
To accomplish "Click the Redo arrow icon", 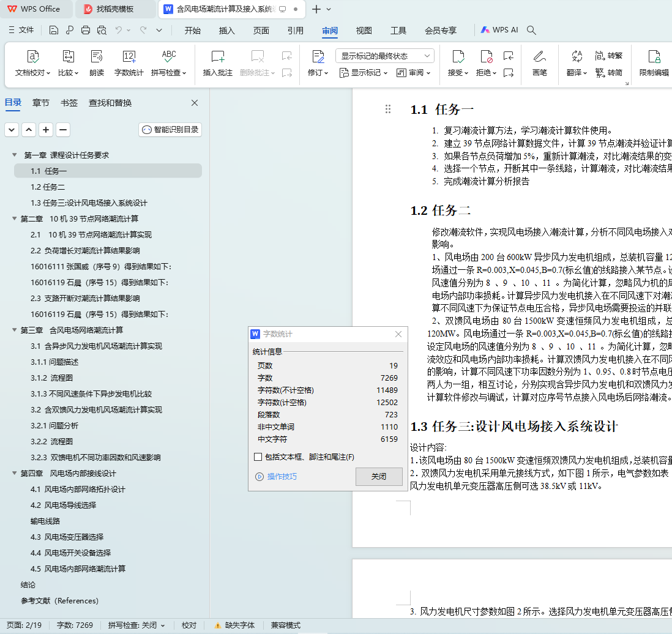I will point(143,30).
